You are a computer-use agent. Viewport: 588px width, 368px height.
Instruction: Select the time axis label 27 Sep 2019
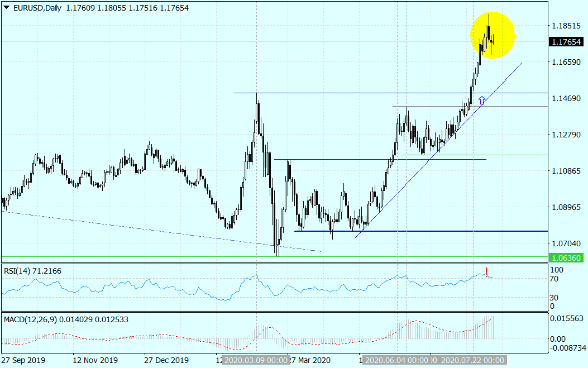(x=23, y=360)
